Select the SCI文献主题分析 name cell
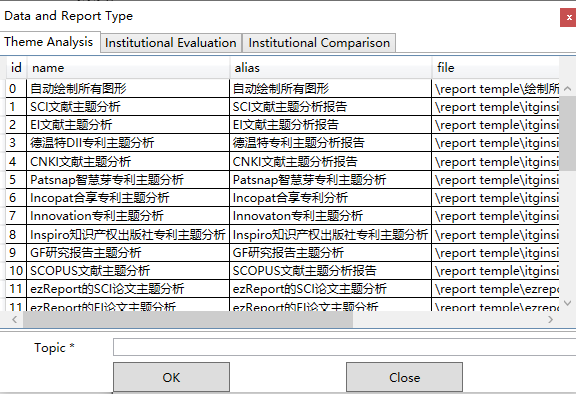This screenshot has width=576, height=394. click(128, 106)
